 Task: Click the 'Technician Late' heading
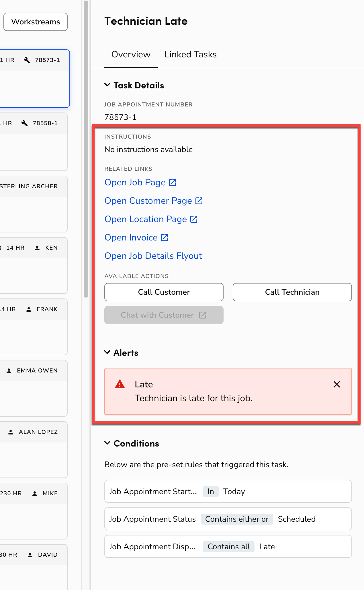(x=146, y=21)
